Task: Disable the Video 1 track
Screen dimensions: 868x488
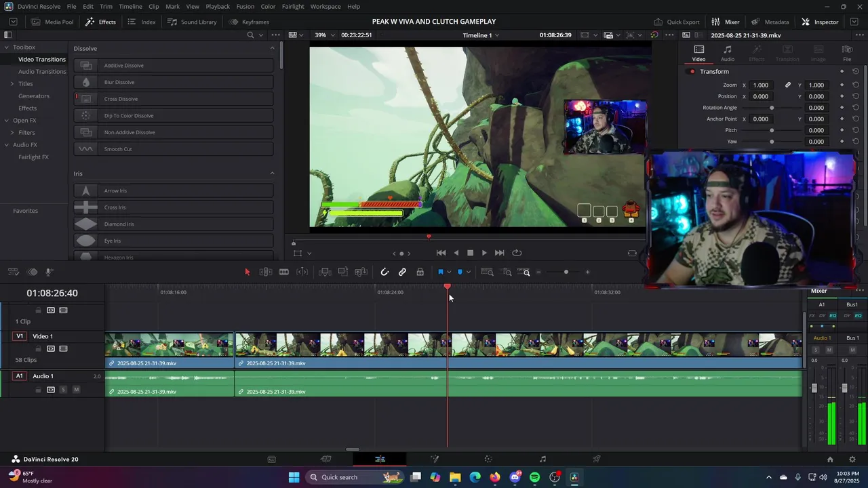Action: [x=63, y=348]
